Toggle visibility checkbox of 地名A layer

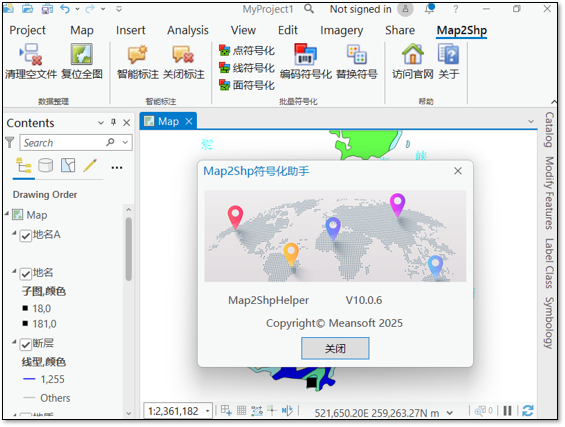point(26,236)
